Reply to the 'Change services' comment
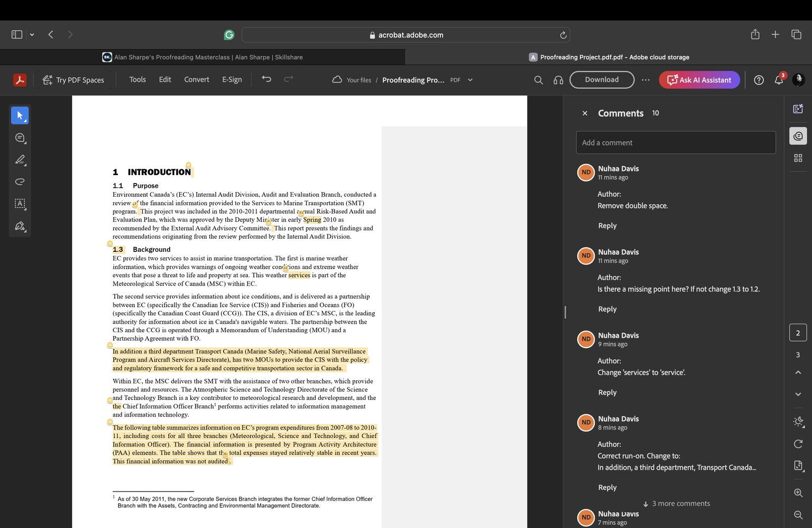The image size is (812, 528). (x=607, y=393)
